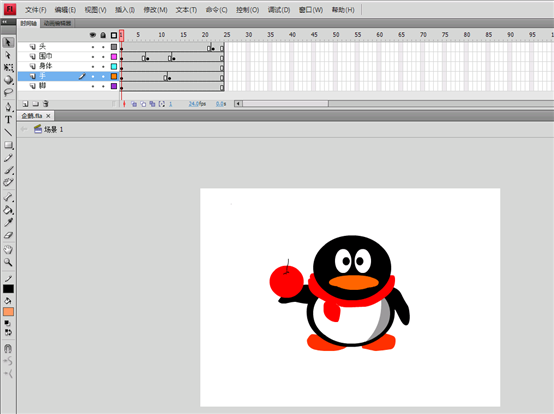Click frame 30 on the timeline ruler
Screen dimensions: 554x414
(x=249, y=35)
